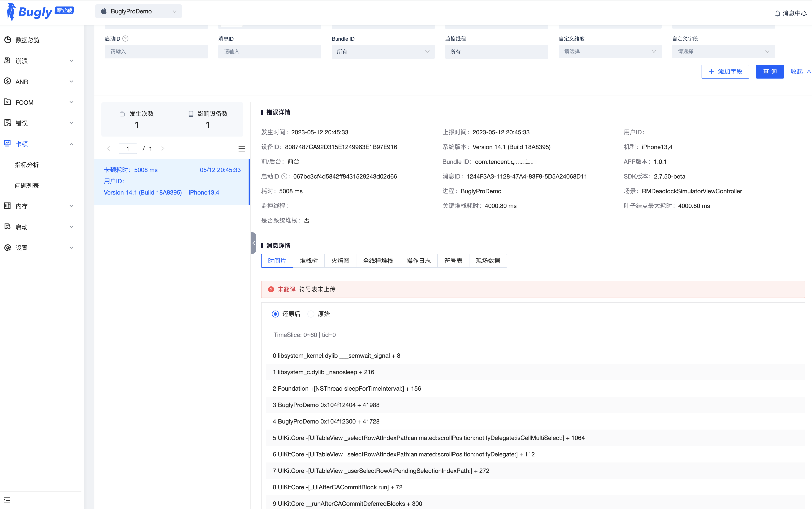Screen dimensions: 812x509
Task: Click stack frame 3 BuglyProDemo 0x104f12404
Action: 326,405
